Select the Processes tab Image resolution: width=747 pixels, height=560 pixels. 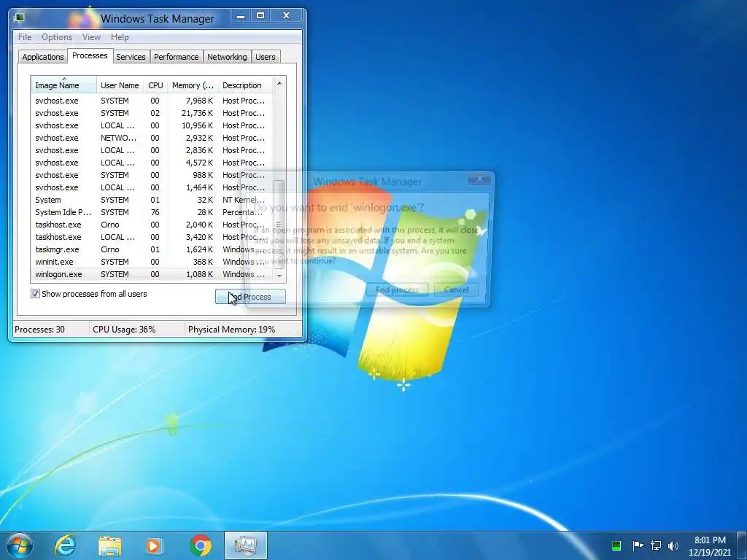coord(90,55)
